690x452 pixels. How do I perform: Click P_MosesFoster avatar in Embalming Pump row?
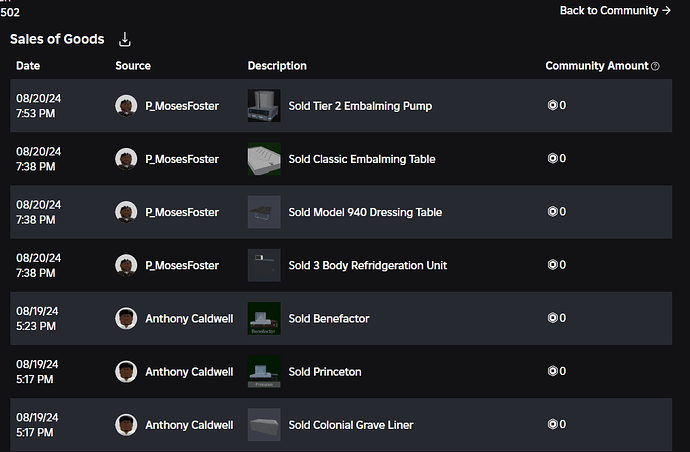point(126,105)
